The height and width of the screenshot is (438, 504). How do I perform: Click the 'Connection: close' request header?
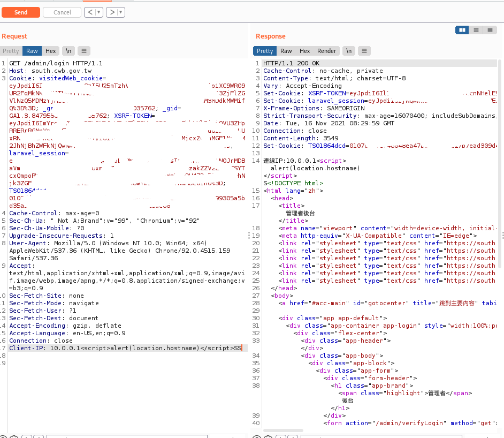point(41,341)
